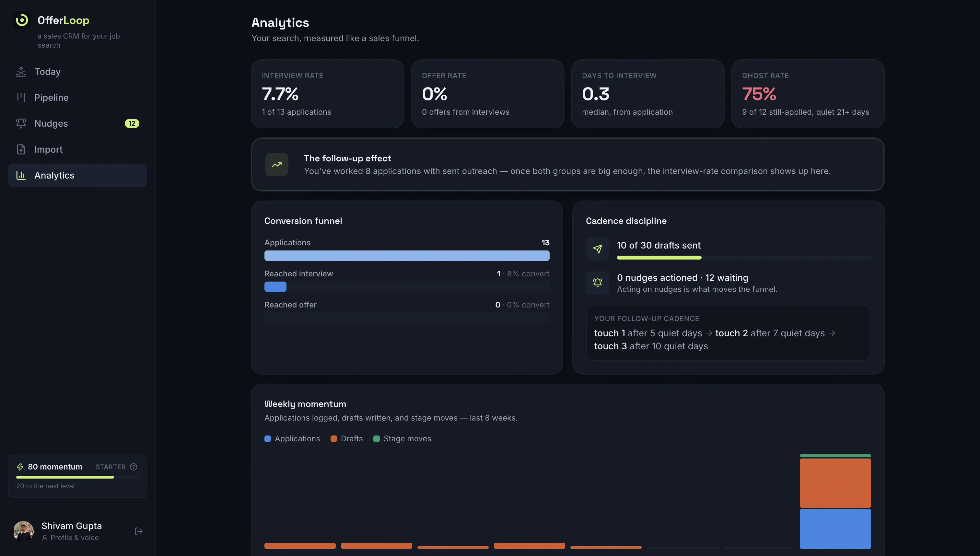Click the latest week blue Applications bar
This screenshot has width=980, height=556.
click(836, 529)
